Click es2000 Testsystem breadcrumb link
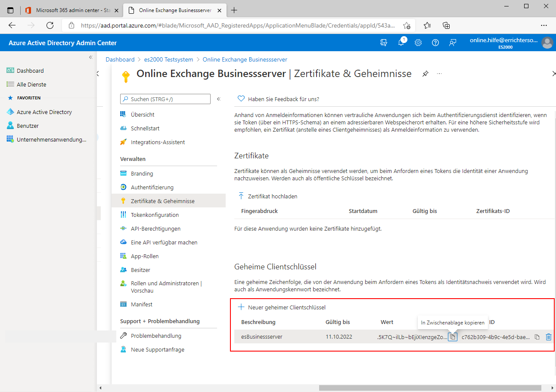556x392 pixels. point(169,59)
